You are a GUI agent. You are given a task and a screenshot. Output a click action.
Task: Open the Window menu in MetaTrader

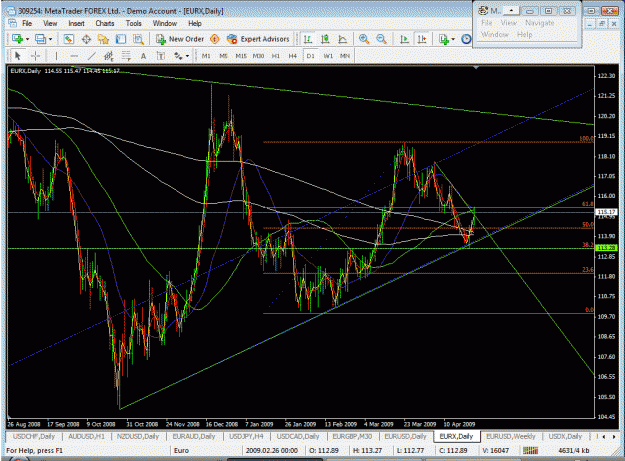pyautogui.click(x=165, y=24)
